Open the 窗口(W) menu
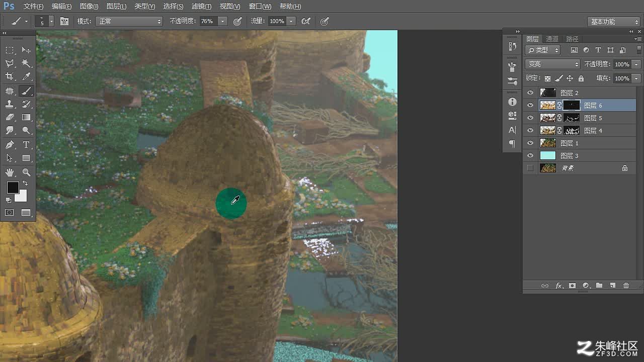This screenshot has height=362, width=644. point(260,7)
